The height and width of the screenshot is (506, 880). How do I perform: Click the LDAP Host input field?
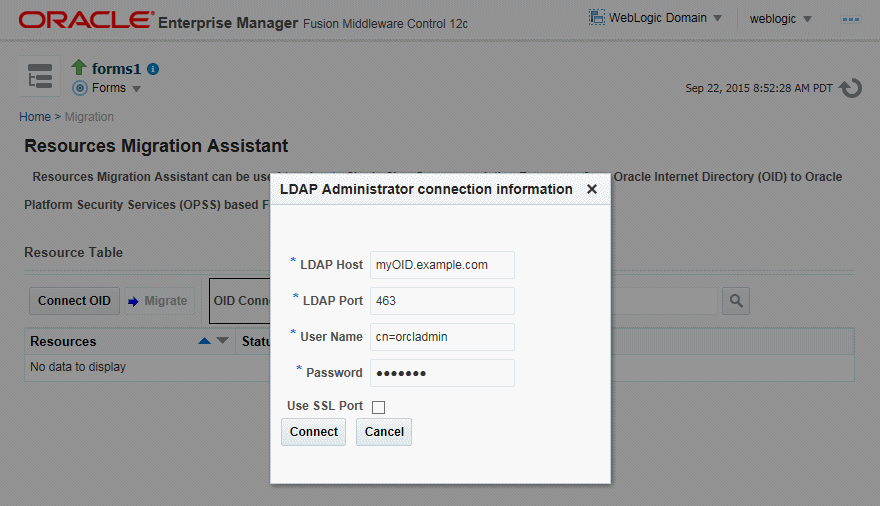(442, 265)
